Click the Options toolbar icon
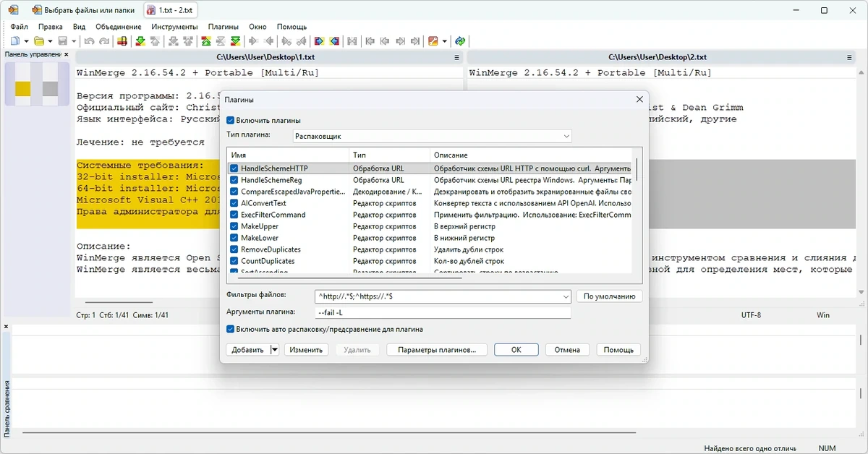The height and width of the screenshot is (454, 868). click(433, 41)
